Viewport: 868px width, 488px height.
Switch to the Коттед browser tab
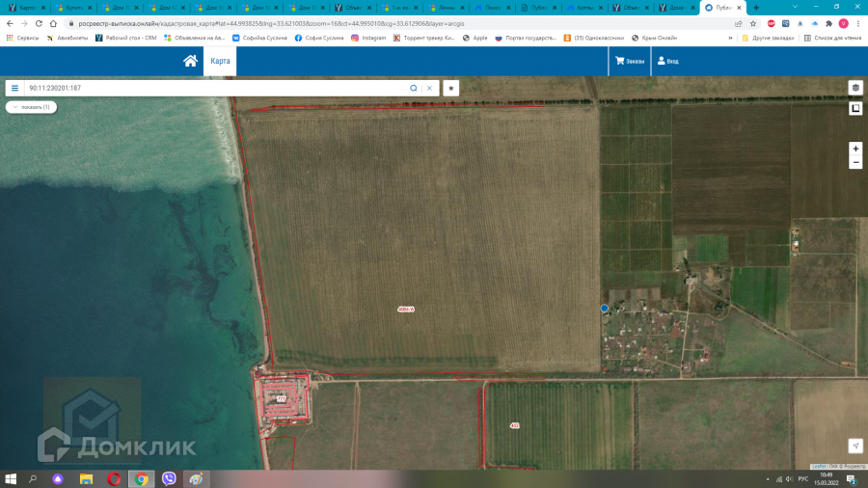point(585,8)
